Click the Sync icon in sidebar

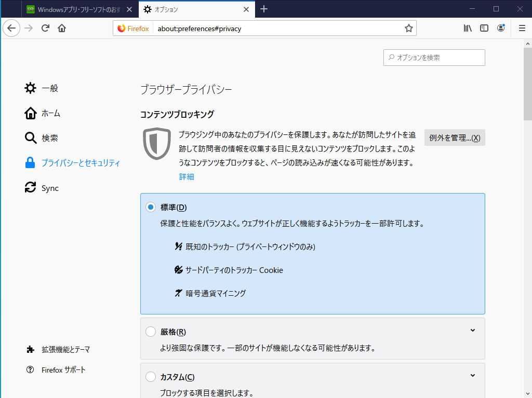[x=30, y=188]
